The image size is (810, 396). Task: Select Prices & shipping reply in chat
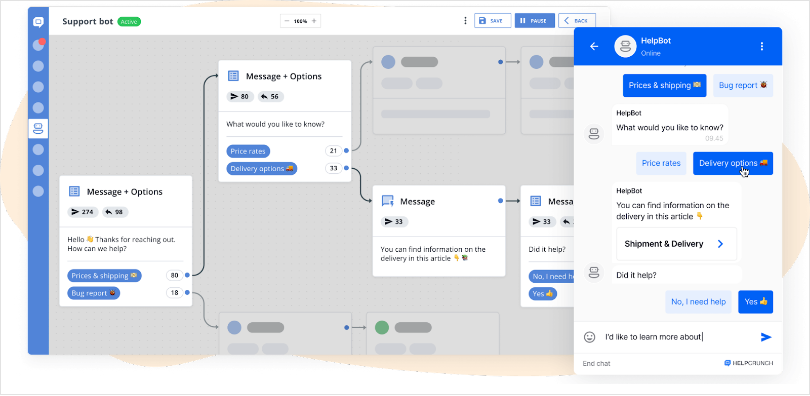coord(664,86)
